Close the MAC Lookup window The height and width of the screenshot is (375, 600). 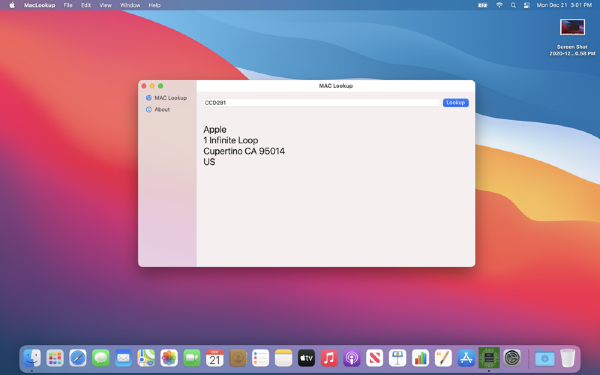tap(144, 86)
